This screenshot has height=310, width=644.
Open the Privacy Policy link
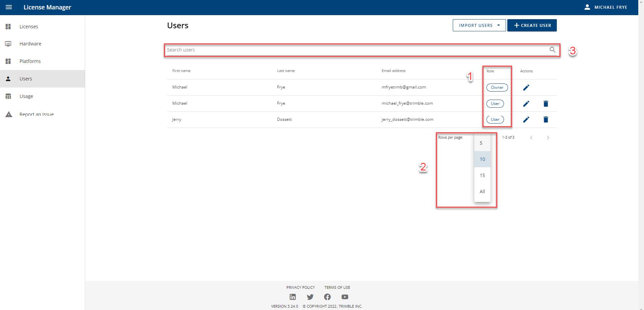(300, 287)
